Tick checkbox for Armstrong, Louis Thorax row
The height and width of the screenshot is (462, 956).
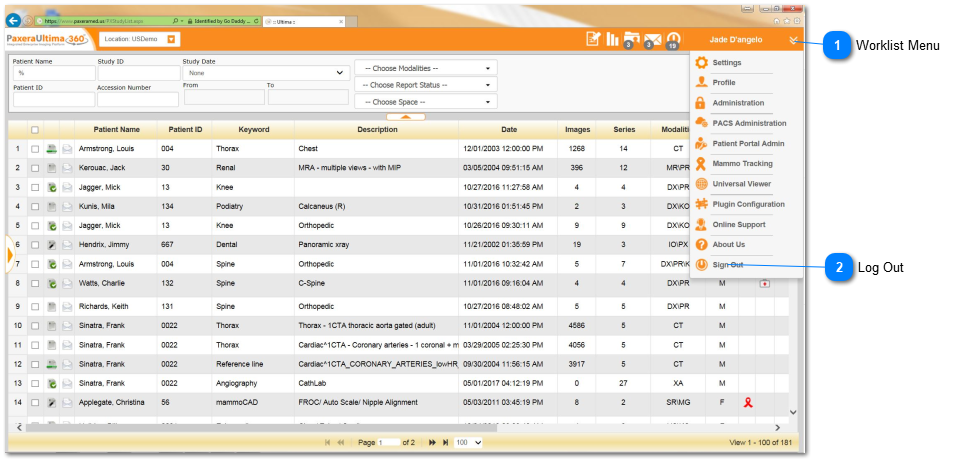(x=35, y=148)
